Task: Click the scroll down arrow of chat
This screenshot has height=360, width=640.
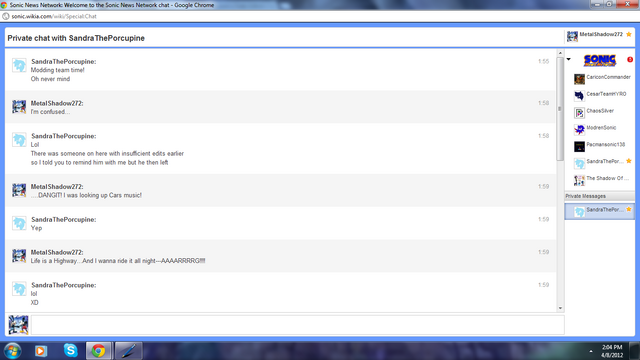Action: click(x=560, y=308)
